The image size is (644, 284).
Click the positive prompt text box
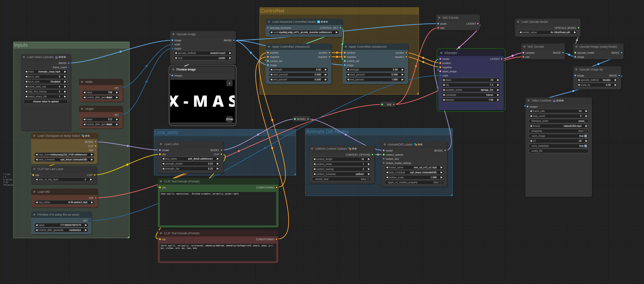pos(218,208)
